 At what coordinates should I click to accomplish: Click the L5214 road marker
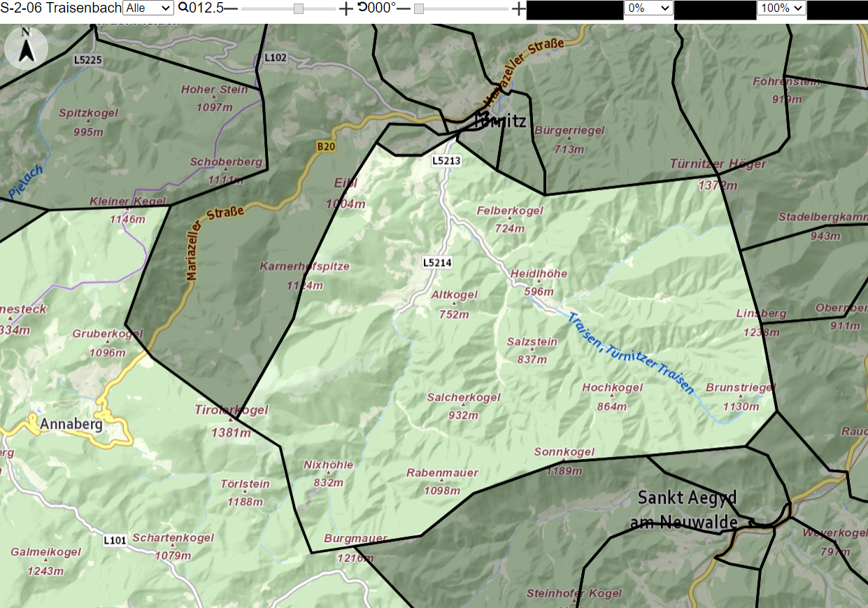438,263
